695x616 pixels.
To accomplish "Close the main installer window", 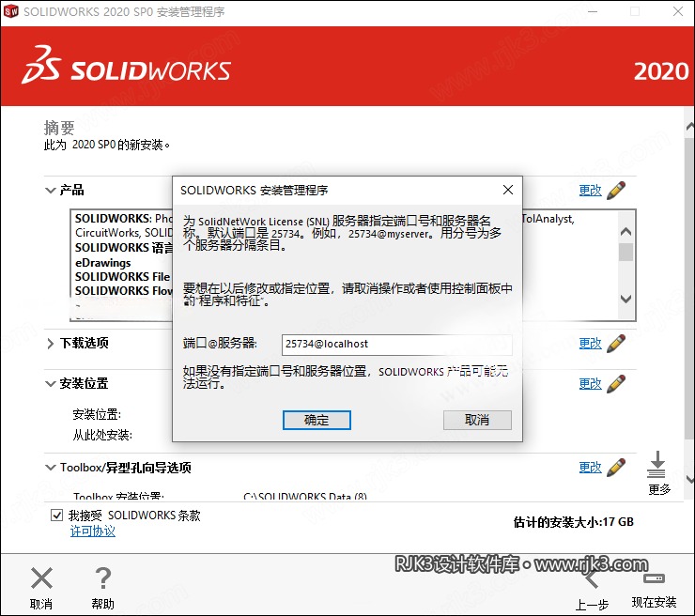I will (678, 11).
